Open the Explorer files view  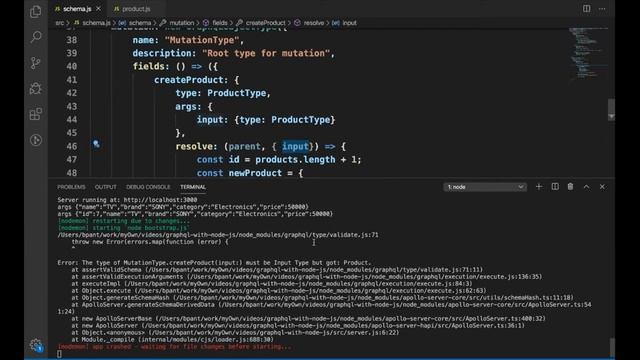click(36, 12)
